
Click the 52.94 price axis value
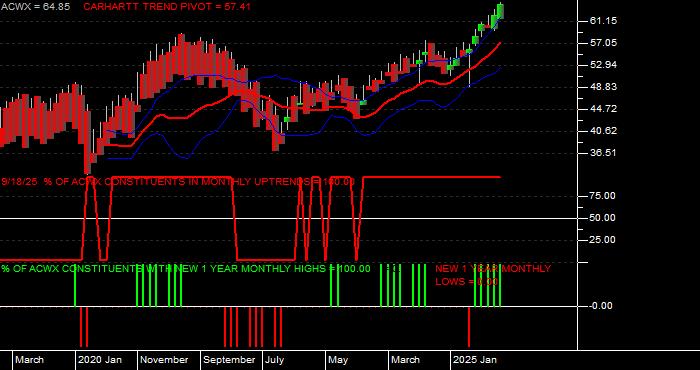[x=603, y=65]
